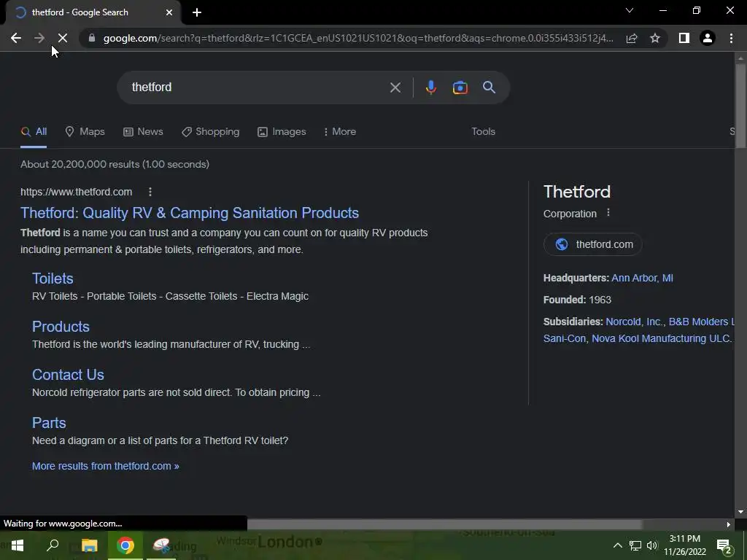Open the Windows Start menu
747x560 pixels.
tap(18, 545)
